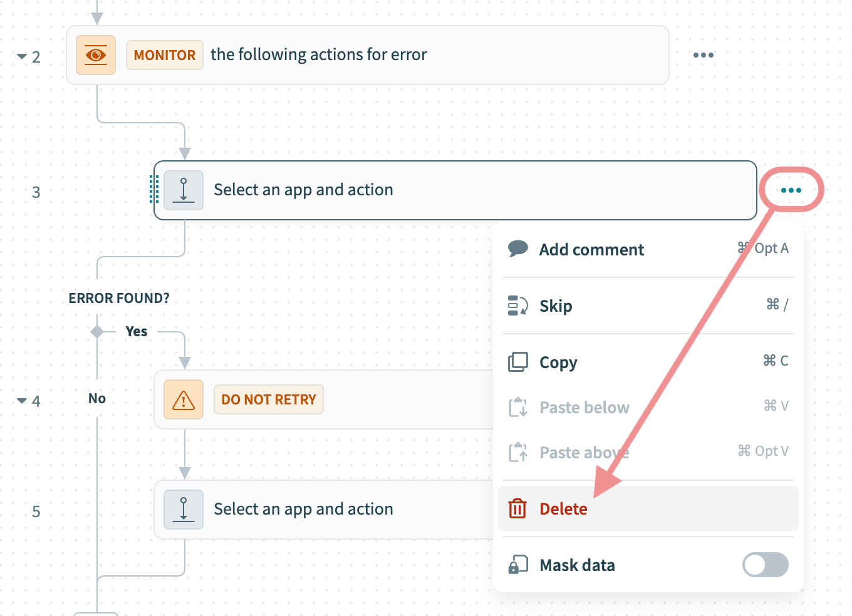852x616 pixels.
Task: Collapse step 4 using its triangle arrow
Action: pos(22,401)
